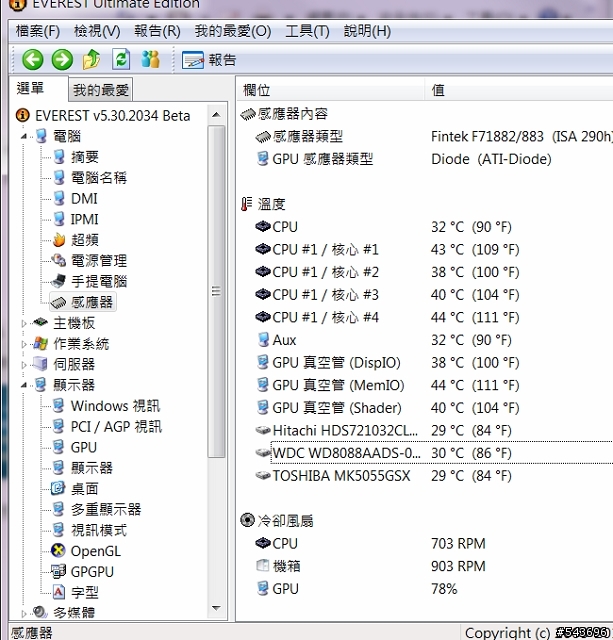This screenshot has height=640, width=613.
Task: Click tree scrollbar up arrow
Action: [216, 115]
